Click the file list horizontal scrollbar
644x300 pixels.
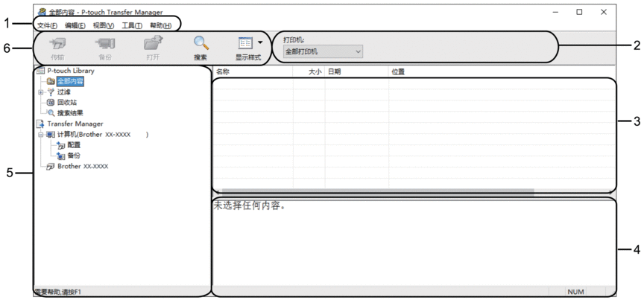[378, 191]
